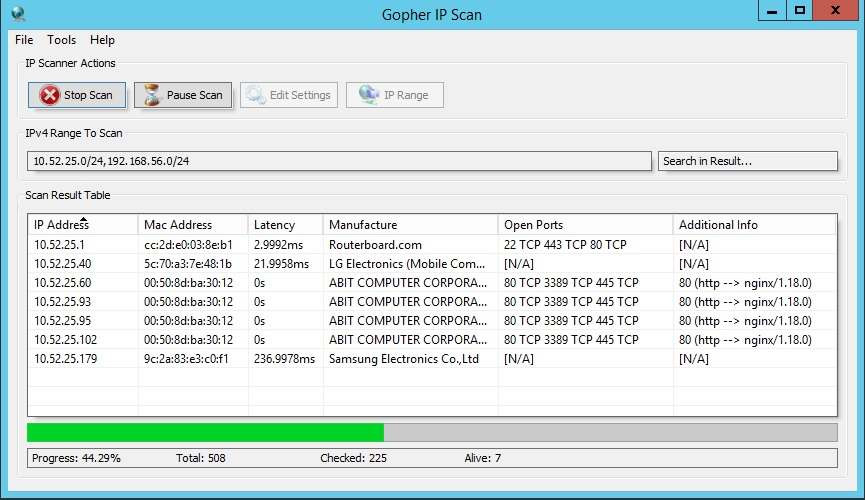Click the Stop Scan button label
The height and width of the screenshot is (500, 865).
pos(88,95)
